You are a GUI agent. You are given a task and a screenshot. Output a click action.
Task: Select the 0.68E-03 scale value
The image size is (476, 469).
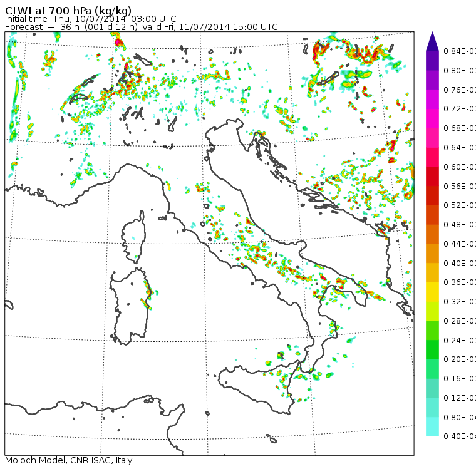(460, 128)
